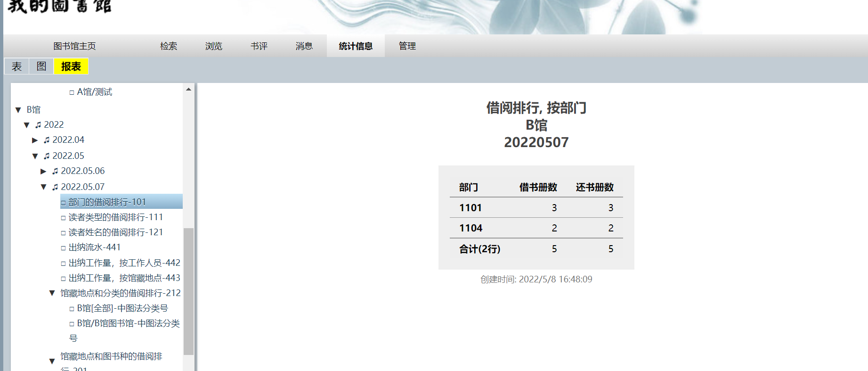Click the 合计(2行) total row label
The width and height of the screenshot is (868, 371).
(480, 249)
